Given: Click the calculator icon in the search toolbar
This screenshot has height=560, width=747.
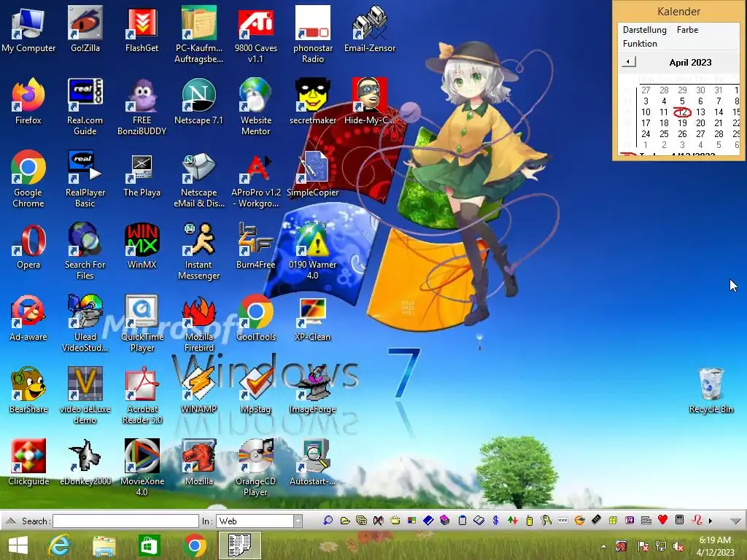Looking at the screenshot, I should [x=680, y=520].
